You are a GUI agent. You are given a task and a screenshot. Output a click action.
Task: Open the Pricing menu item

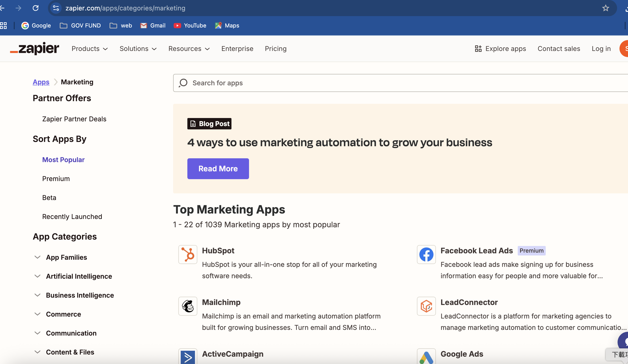coord(275,49)
